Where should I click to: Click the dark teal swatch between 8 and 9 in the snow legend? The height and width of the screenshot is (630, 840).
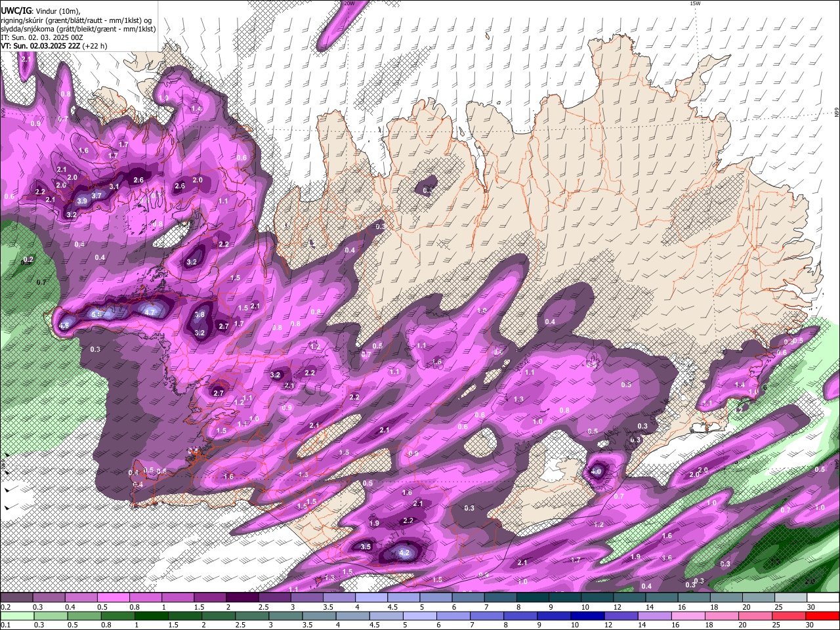(532, 598)
